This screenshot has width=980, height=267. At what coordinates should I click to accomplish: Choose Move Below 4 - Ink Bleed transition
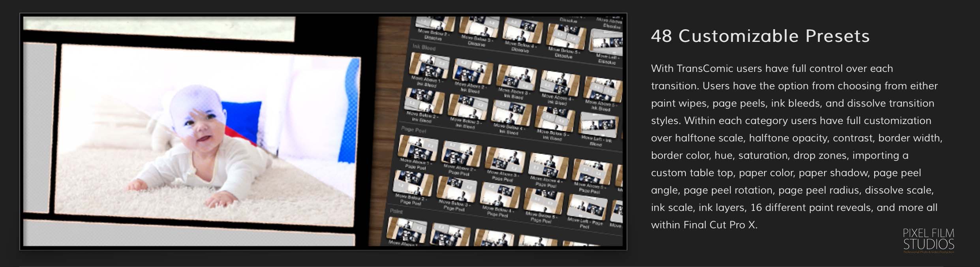point(511,112)
